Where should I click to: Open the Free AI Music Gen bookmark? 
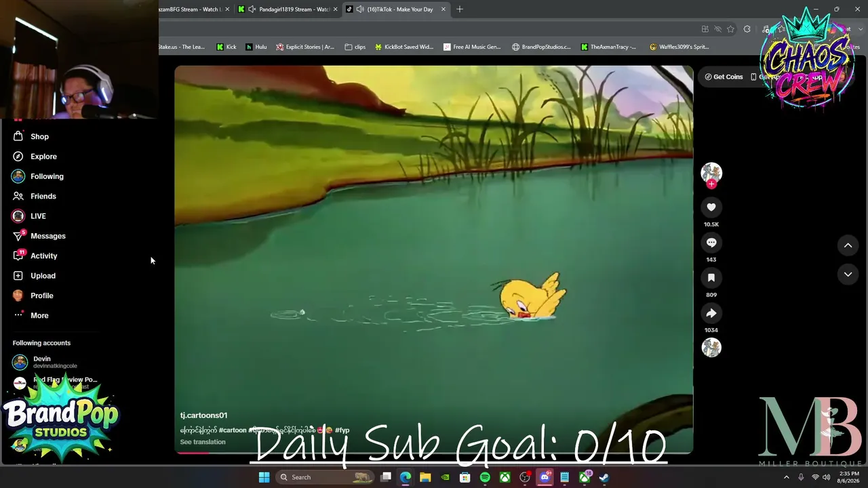pyautogui.click(x=472, y=47)
